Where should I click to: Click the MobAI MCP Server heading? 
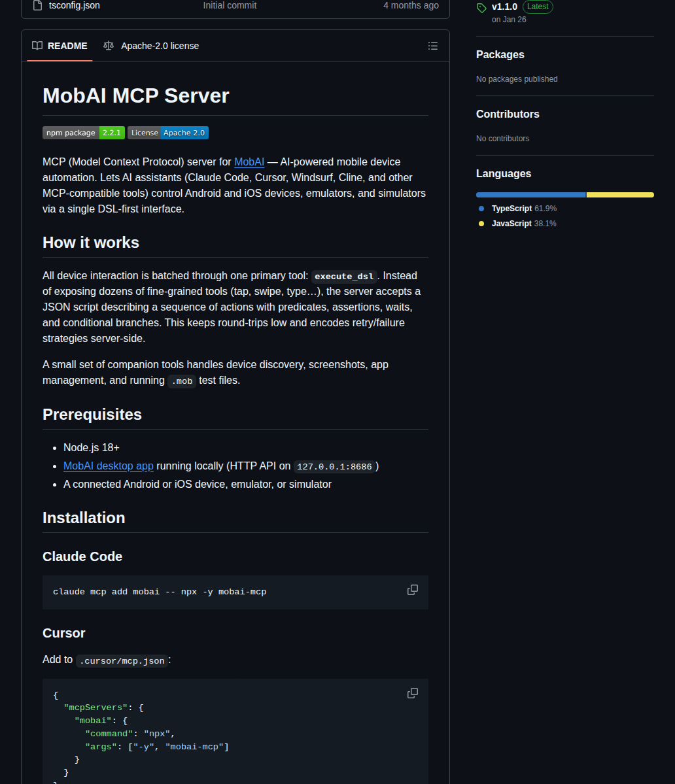coord(136,95)
